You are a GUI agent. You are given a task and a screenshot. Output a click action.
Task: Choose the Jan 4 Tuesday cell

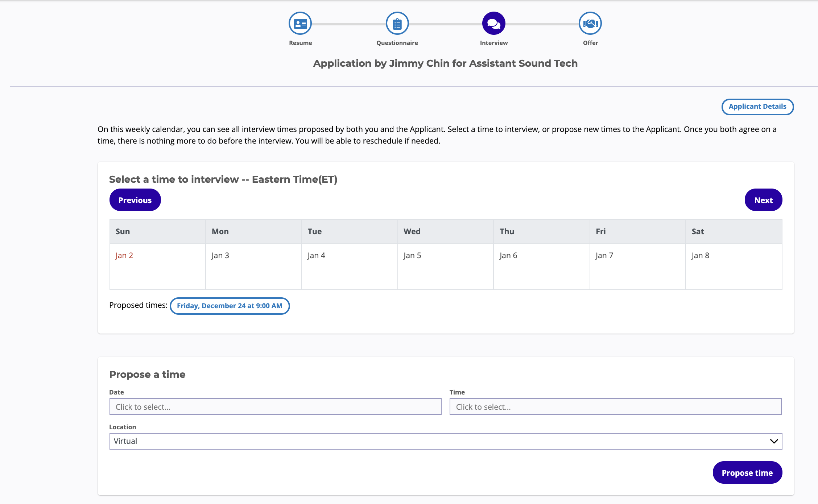point(349,266)
